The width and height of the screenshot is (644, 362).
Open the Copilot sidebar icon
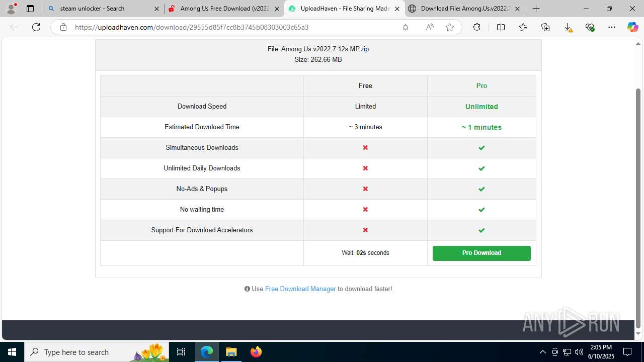(x=633, y=27)
